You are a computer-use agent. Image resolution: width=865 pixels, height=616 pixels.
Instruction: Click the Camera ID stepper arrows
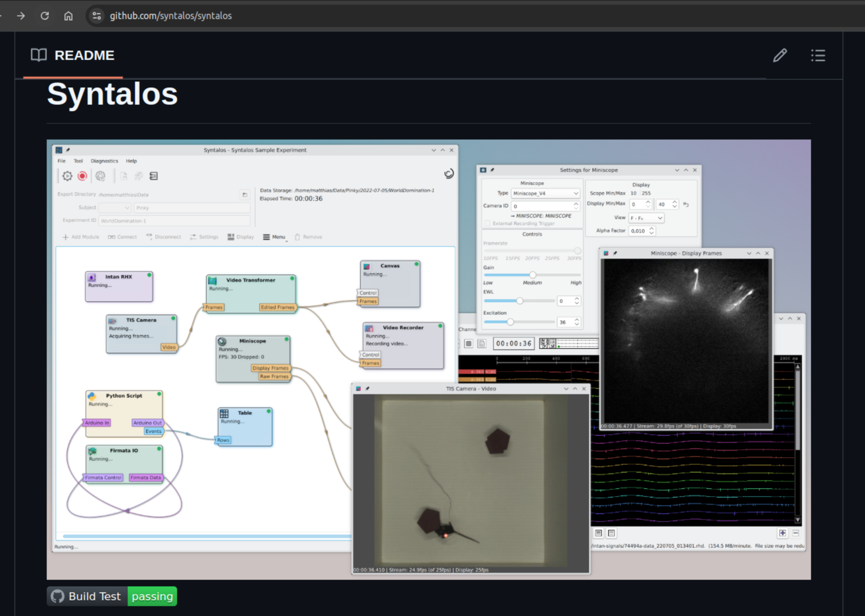pos(576,206)
